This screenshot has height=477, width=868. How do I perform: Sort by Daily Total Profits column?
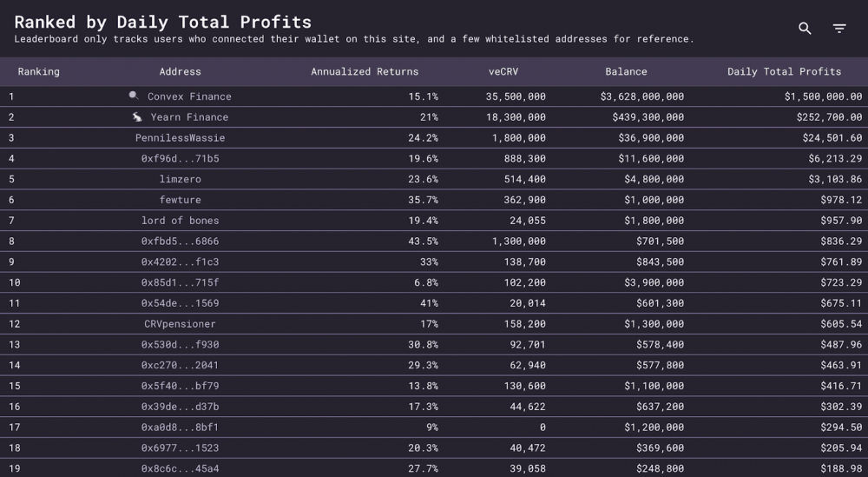point(784,71)
